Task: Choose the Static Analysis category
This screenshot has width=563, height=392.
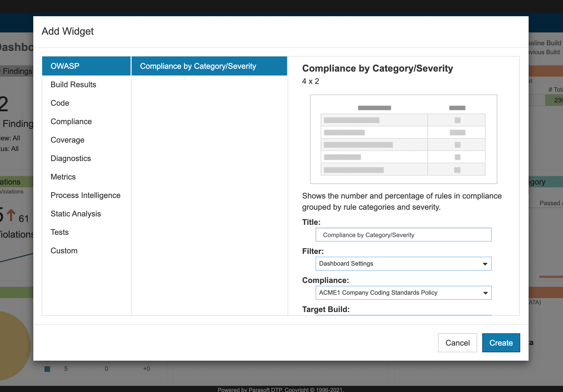Action: [x=86, y=214]
